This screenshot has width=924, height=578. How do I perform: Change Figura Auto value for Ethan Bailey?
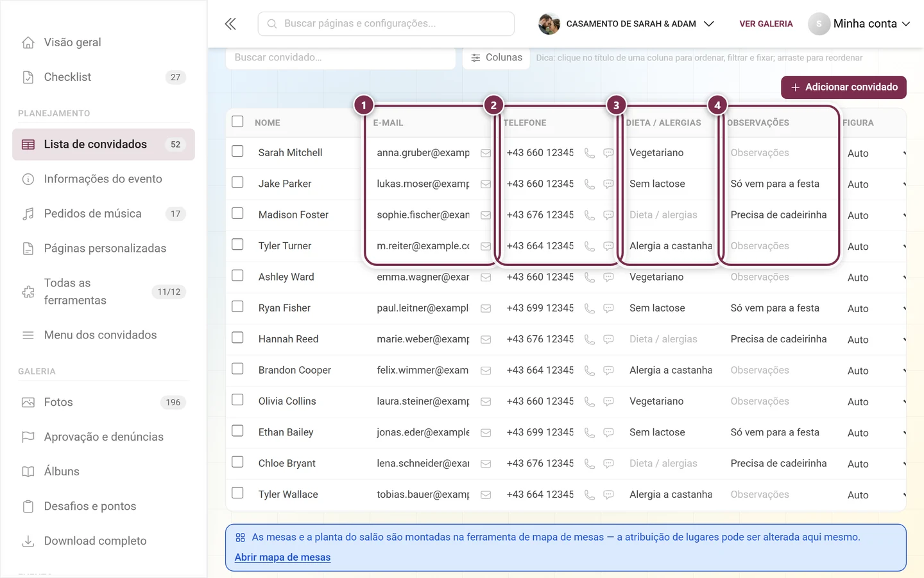point(876,433)
